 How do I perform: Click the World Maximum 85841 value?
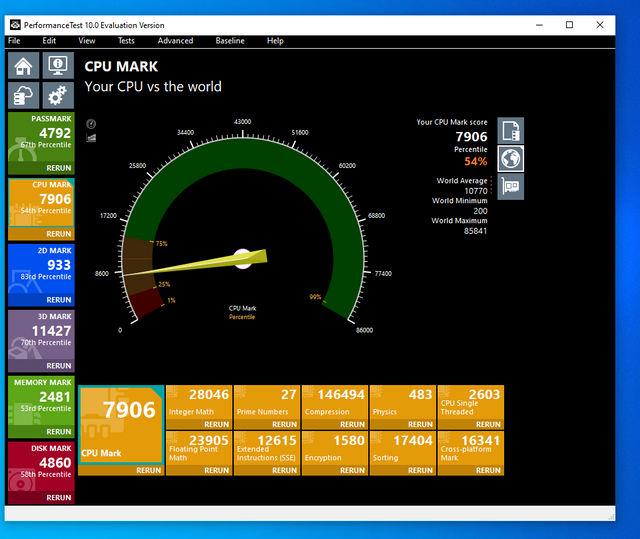point(476,231)
